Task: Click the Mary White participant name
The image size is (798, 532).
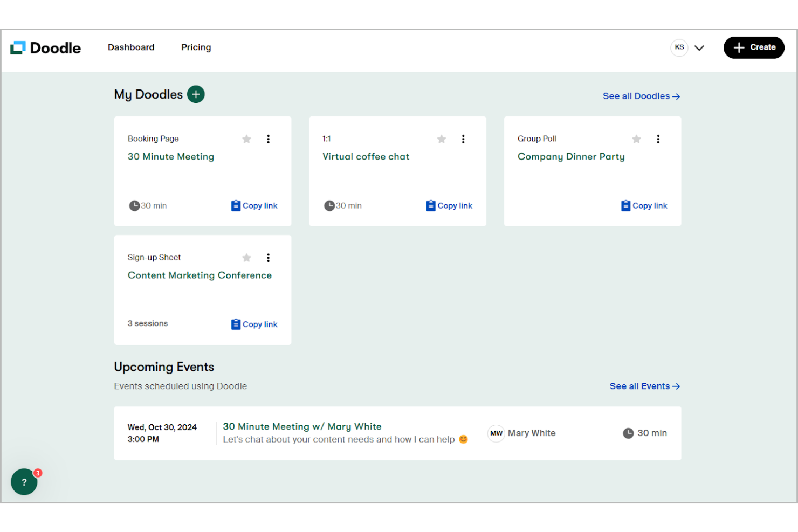Action: (532, 433)
